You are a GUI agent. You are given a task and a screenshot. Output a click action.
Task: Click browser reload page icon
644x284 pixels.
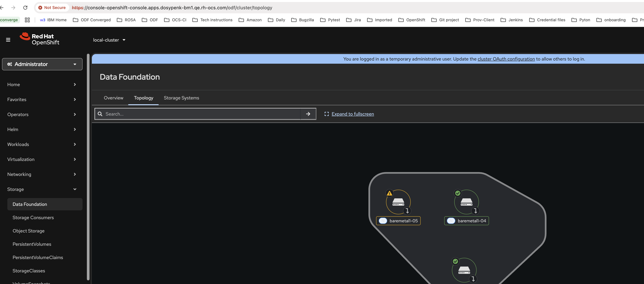[25, 7]
